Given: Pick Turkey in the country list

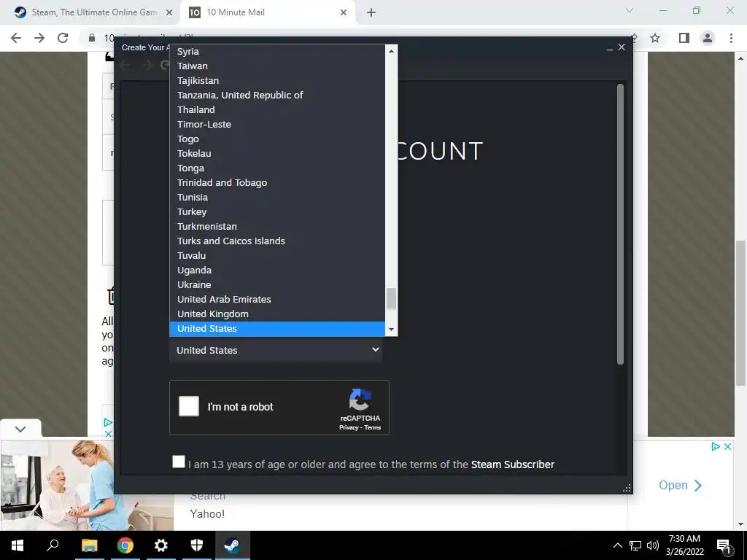Looking at the screenshot, I should (277, 212).
